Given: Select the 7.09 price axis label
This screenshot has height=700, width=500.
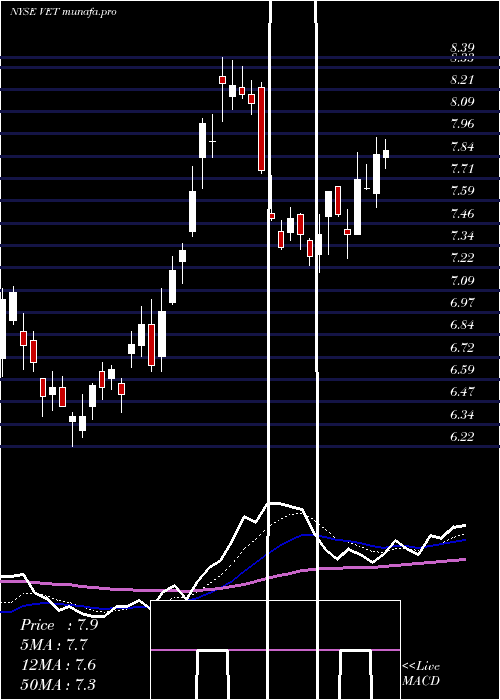Looking at the screenshot, I should pyautogui.click(x=462, y=281).
